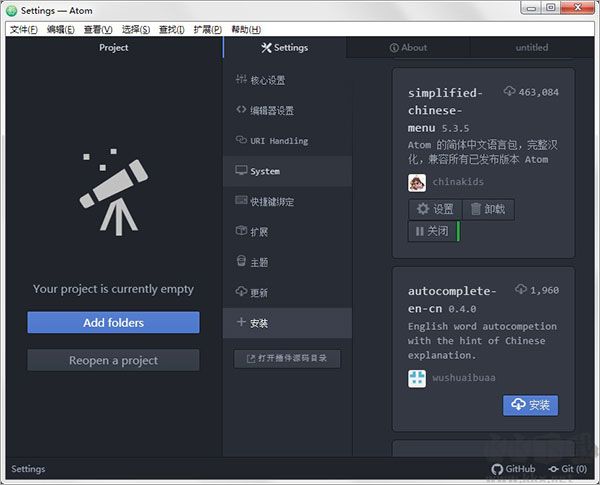Open 扩展 packages section
Viewport: 600px width, 485px height.
pos(287,232)
